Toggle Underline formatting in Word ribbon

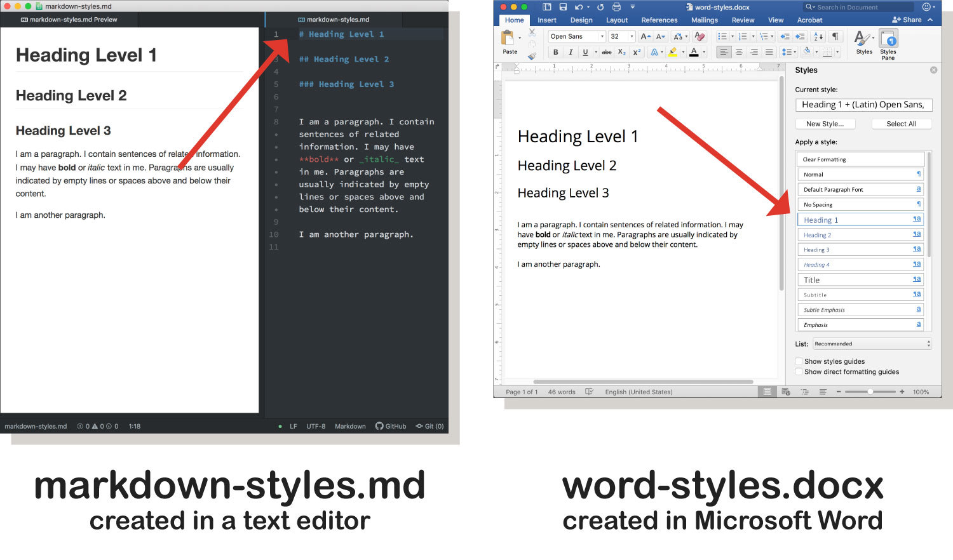click(x=585, y=52)
